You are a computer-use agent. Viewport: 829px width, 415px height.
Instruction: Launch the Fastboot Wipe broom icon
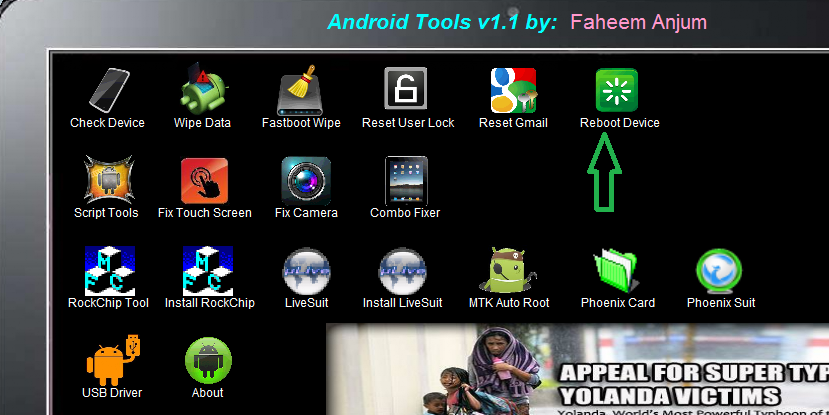point(300,90)
